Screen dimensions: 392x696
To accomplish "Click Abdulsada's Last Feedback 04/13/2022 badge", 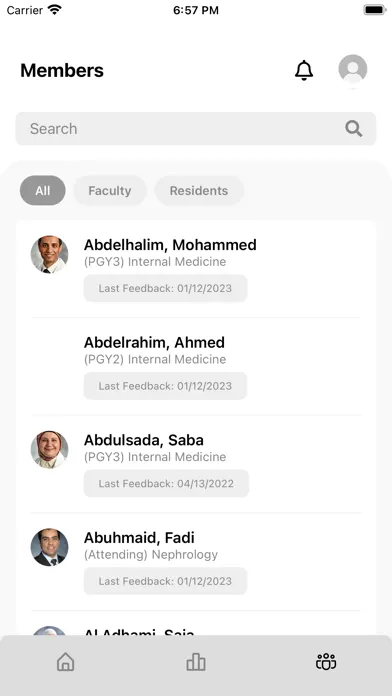I will [x=166, y=483].
